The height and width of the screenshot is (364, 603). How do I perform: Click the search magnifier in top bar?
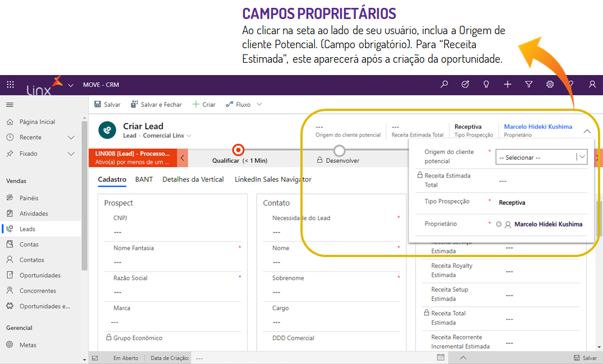444,84
